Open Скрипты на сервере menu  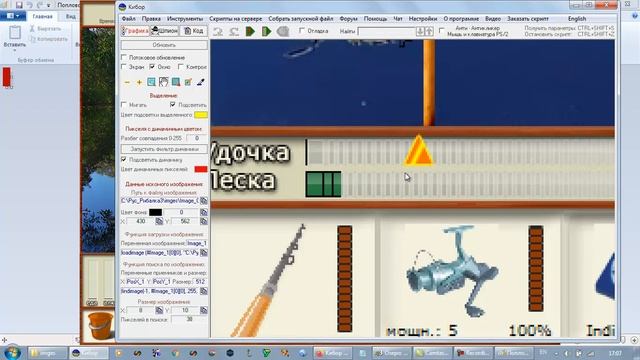[x=236, y=19]
